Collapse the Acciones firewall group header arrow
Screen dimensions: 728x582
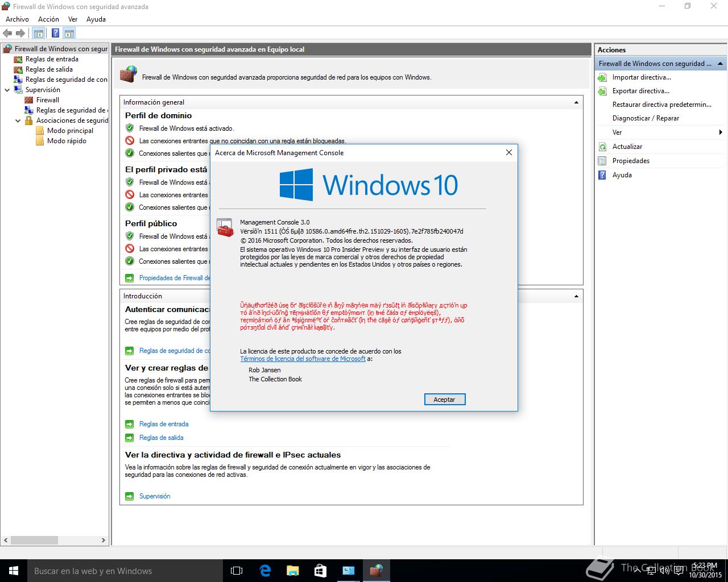(721, 64)
